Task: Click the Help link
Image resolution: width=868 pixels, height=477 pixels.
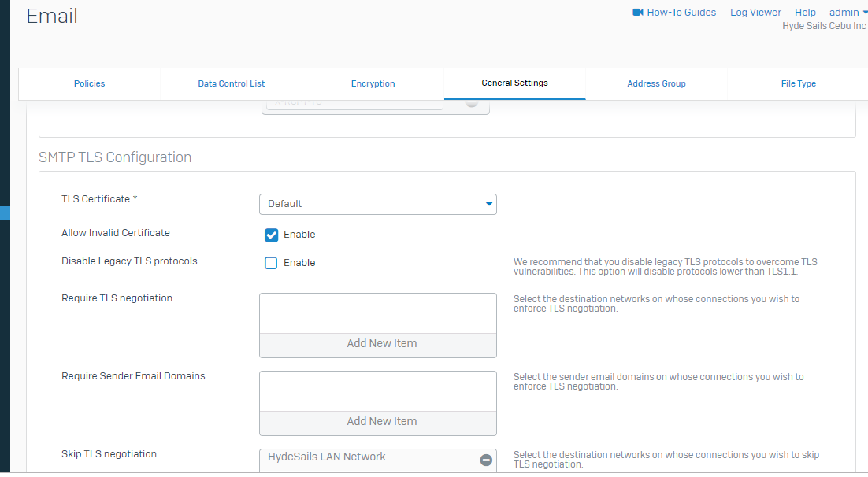Action: (x=805, y=13)
